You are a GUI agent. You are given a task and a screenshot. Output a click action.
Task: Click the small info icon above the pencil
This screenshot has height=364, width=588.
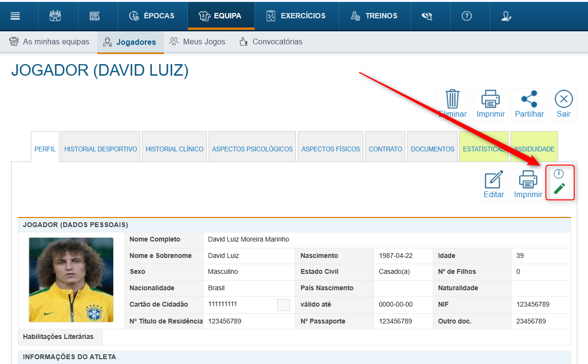[x=559, y=174]
